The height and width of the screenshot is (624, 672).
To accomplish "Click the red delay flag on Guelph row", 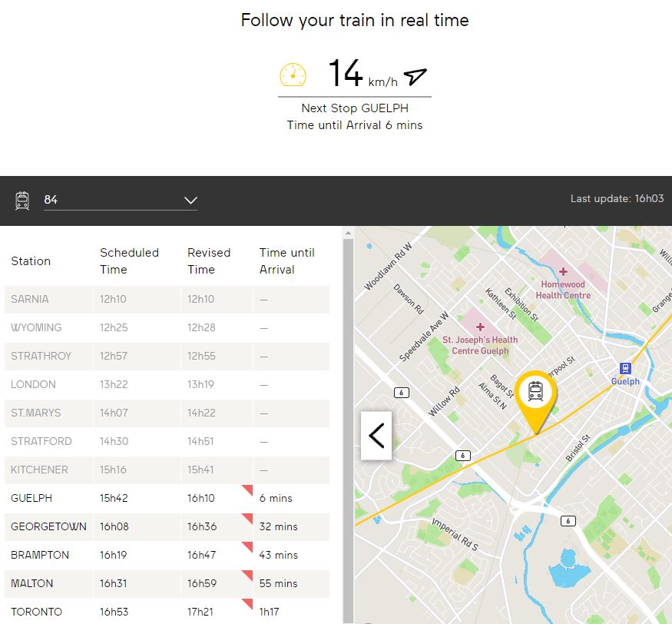I will (247, 490).
